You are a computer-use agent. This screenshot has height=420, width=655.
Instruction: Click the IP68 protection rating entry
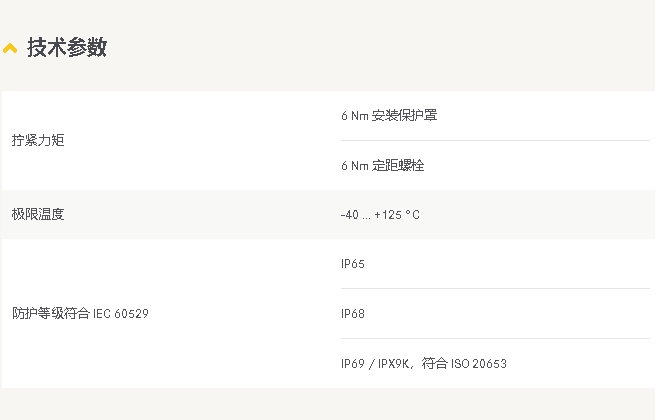[x=353, y=314]
